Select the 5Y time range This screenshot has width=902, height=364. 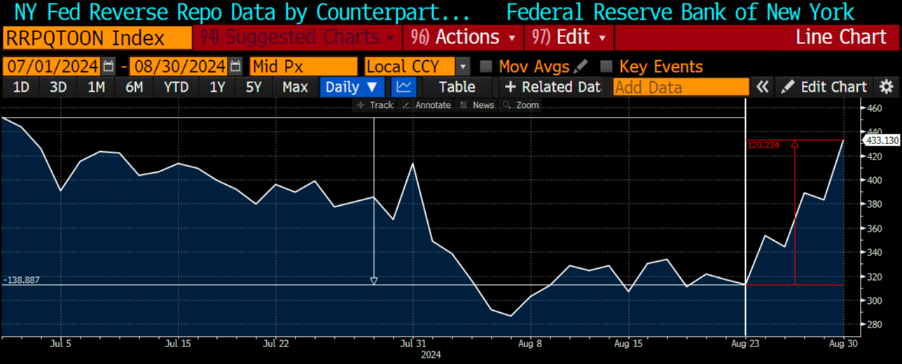254,87
